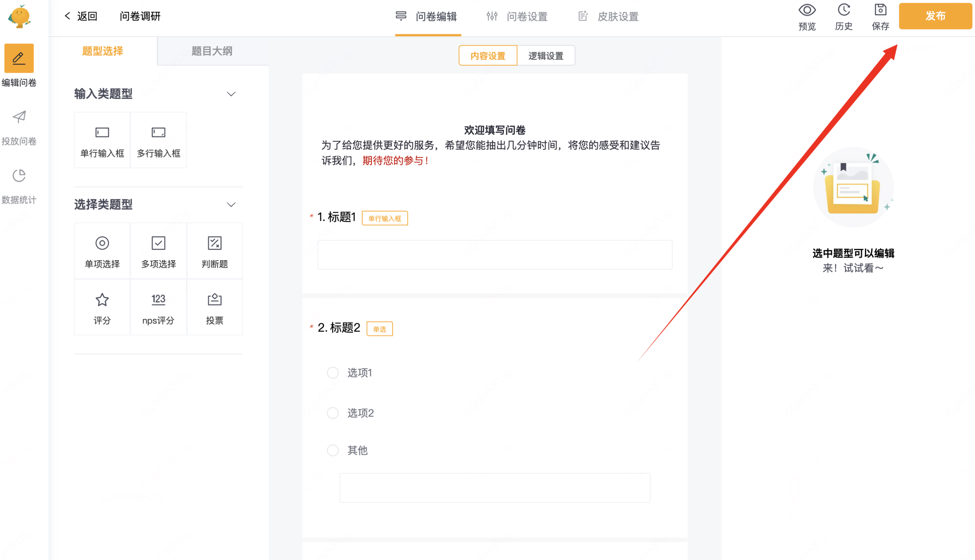Insert a star rating question

(102, 308)
